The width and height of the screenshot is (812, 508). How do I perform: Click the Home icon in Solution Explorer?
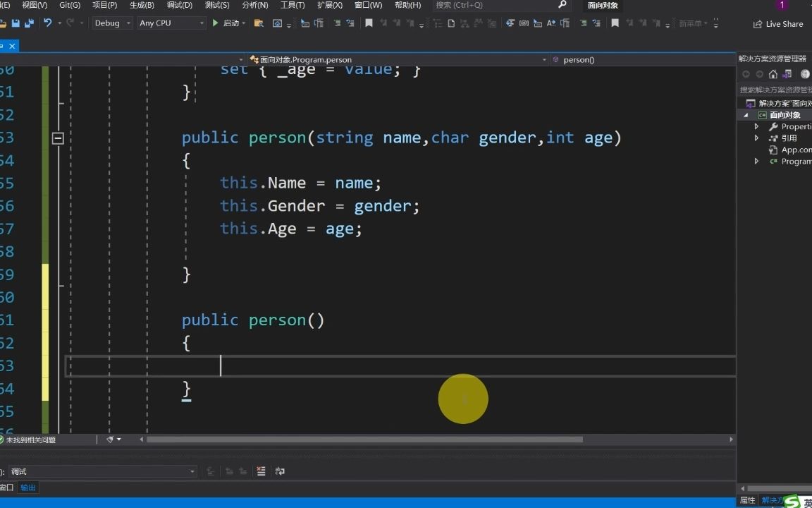[x=773, y=73]
